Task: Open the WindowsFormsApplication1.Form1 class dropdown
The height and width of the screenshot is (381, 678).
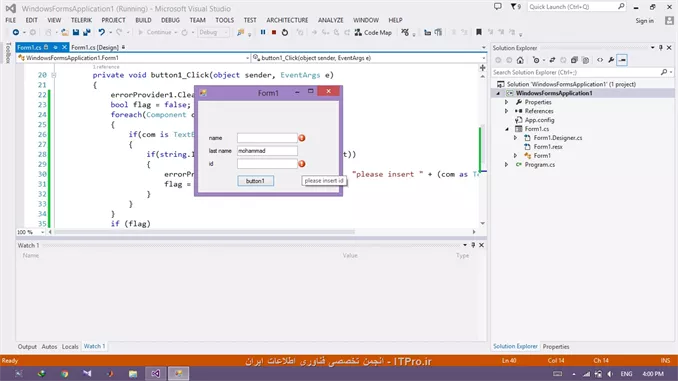Action: pyautogui.click(x=133, y=58)
